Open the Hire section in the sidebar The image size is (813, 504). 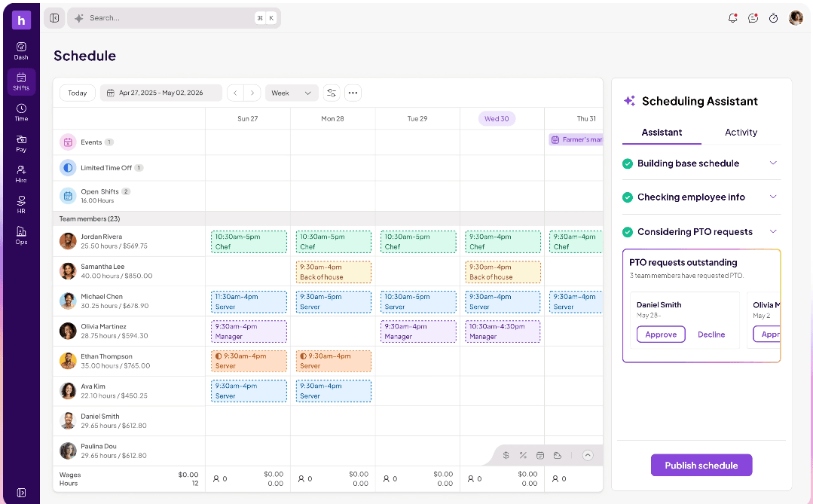point(21,174)
